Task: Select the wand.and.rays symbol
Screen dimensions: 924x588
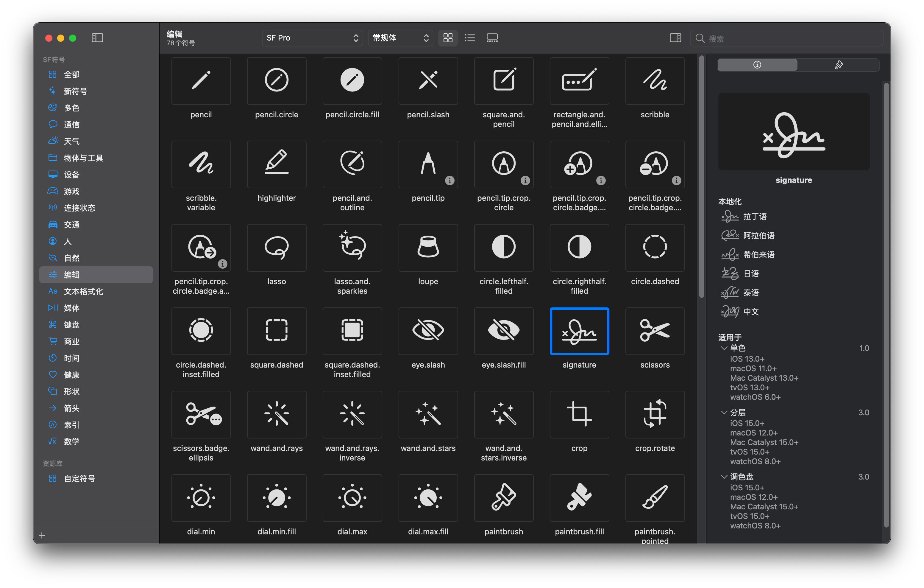Action: [277, 414]
